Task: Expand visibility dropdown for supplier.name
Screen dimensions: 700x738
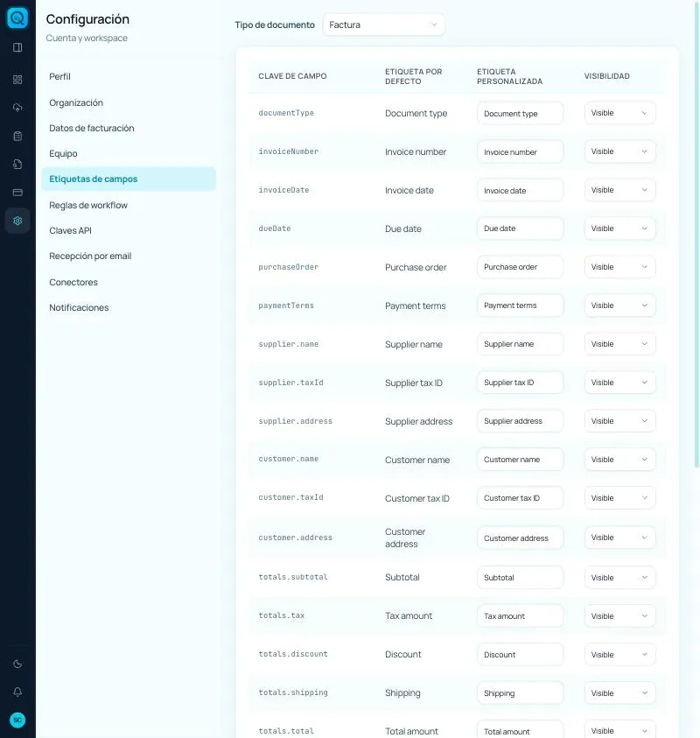Action: (x=619, y=344)
